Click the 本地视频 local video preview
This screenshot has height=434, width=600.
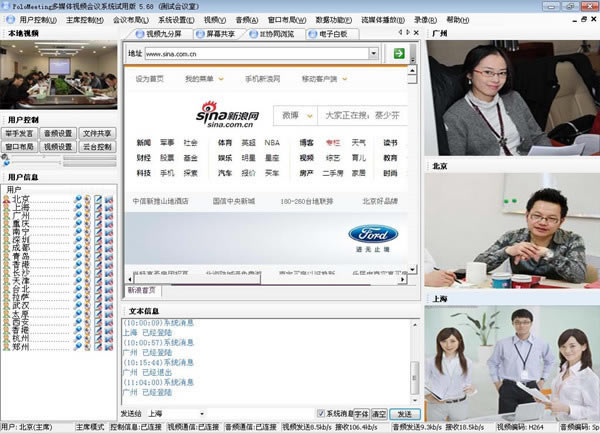pyautogui.click(x=59, y=75)
